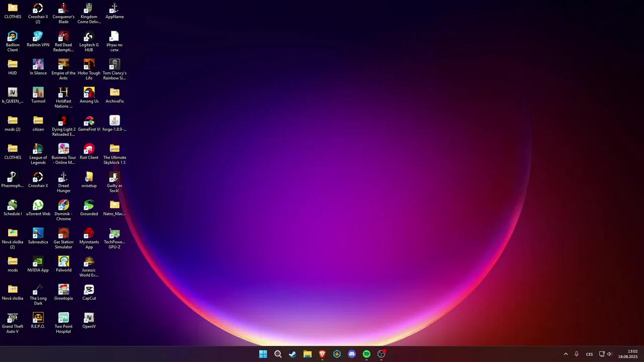
Task: Open the Conqueror's Blade desktop shortcut
Action: tap(63, 14)
